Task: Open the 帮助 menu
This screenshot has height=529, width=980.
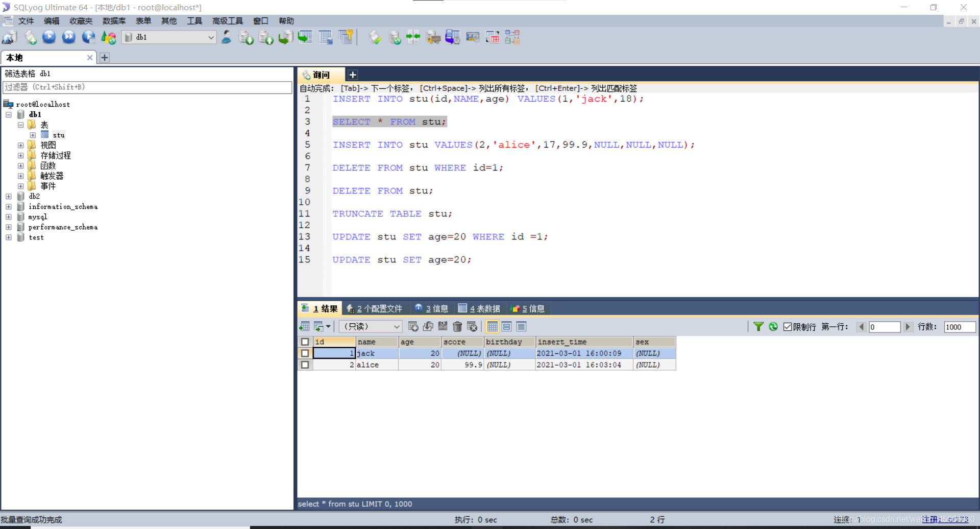Action: tap(286, 21)
